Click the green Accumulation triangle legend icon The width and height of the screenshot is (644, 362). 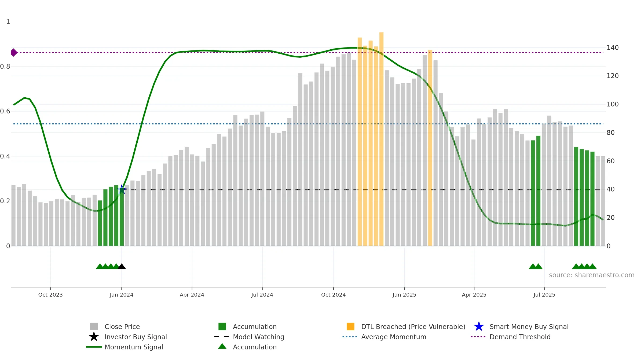(222, 346)
